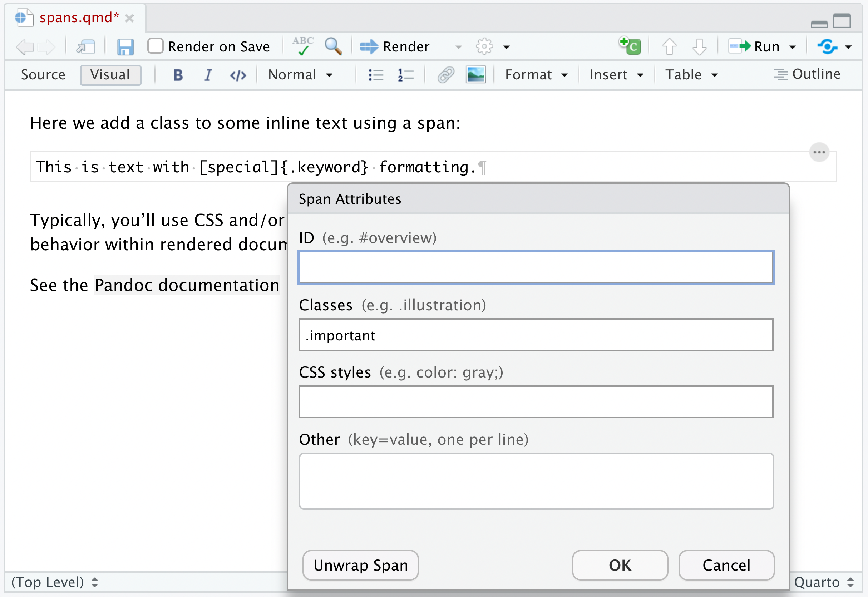Image resolution: width=868 pixels, height=597 pixels.
Task: Insert a bulleted list
Action: coord(375,75)
